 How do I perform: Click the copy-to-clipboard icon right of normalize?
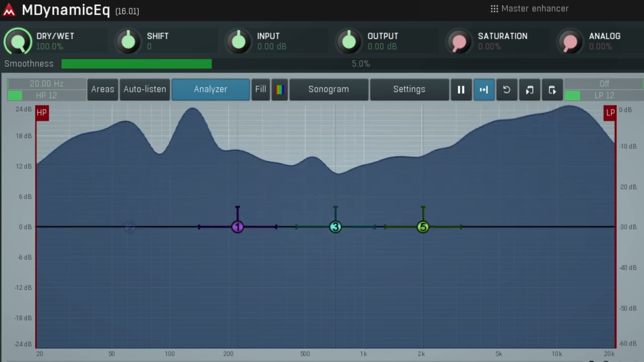click(552, 89)
